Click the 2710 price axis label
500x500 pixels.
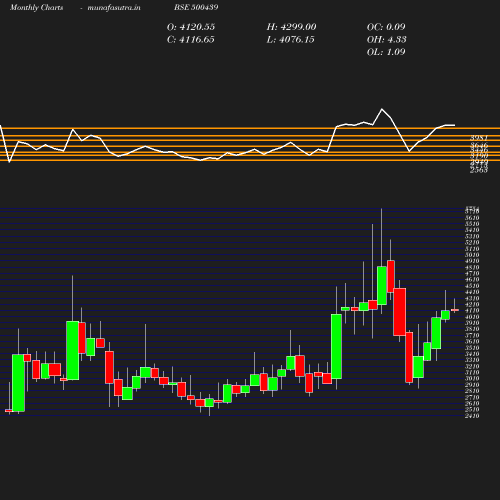coord(472,397)
